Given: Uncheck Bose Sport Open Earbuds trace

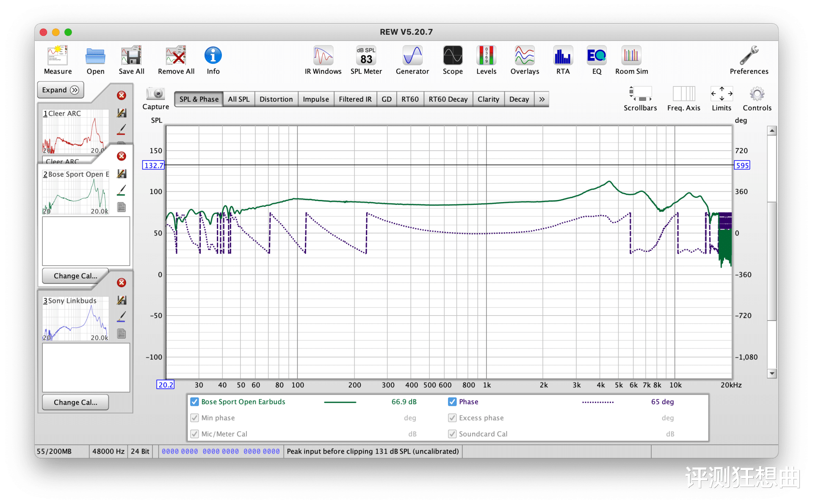Looking at the screenshot, I should pos(195,402).
